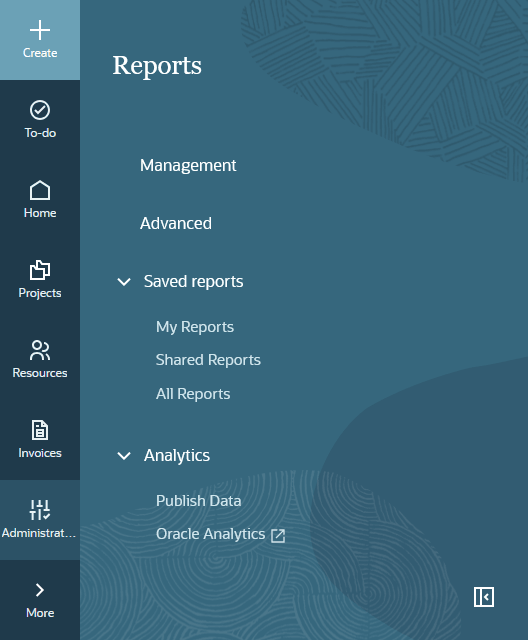Screen dimensions: 528x640
Task: Select the Analytics heading
Action: click(177, 456)
